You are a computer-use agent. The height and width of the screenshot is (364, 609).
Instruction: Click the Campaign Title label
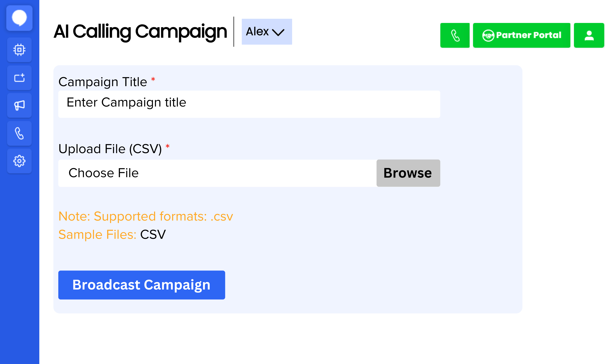point(103,82)
